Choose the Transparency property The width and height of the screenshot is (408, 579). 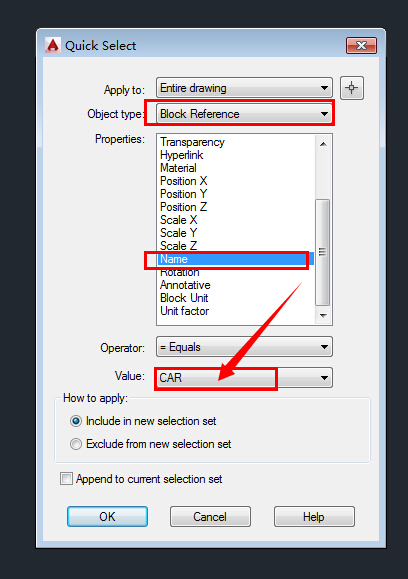coord(192,142)
